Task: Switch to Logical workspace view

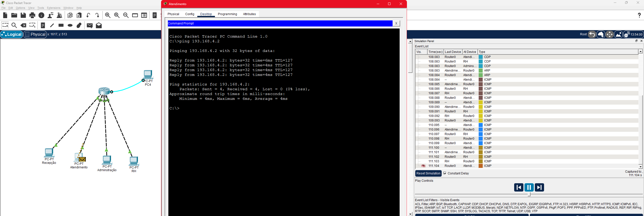Action: [x=12, y=34]
